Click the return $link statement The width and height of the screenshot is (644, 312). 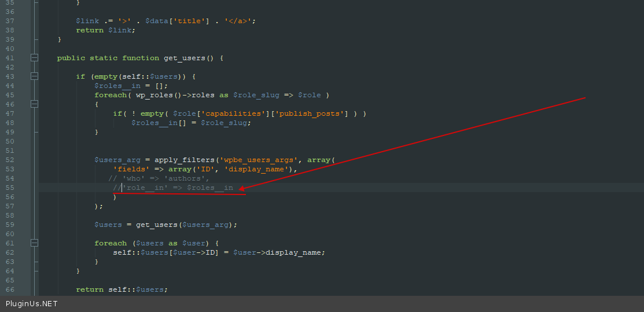(105, 30)
